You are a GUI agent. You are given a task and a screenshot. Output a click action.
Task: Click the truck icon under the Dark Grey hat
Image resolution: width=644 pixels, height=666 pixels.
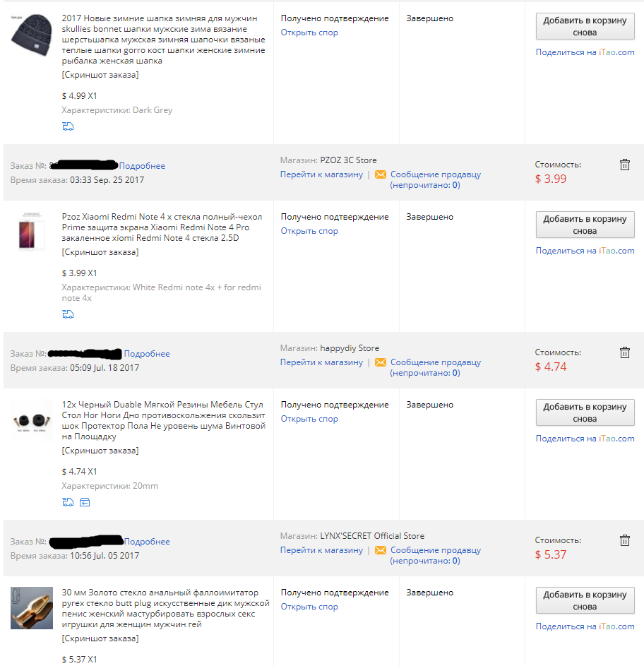pyautogui.click(x=68, y=126)
